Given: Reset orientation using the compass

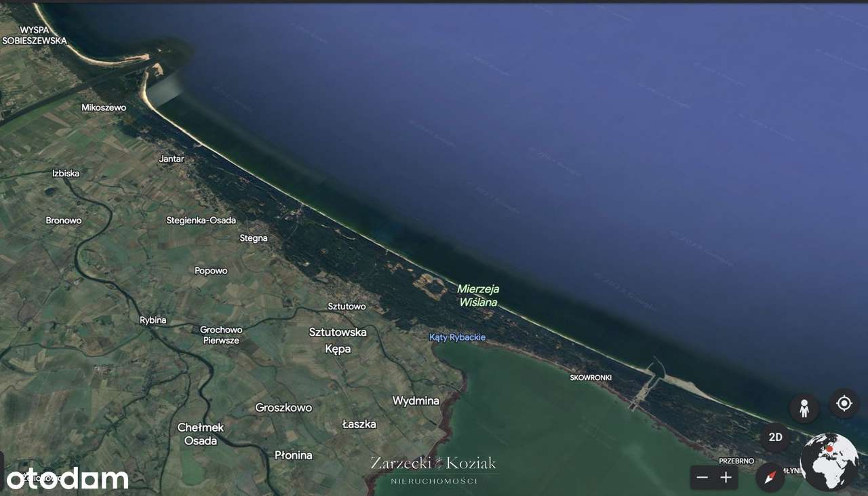Looking at the screenshot, I should point(770,478).
